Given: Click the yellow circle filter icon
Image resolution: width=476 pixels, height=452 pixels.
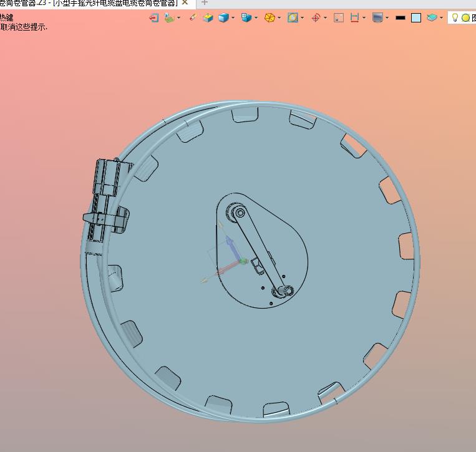Looking at the screenshot, I should 465,18.
